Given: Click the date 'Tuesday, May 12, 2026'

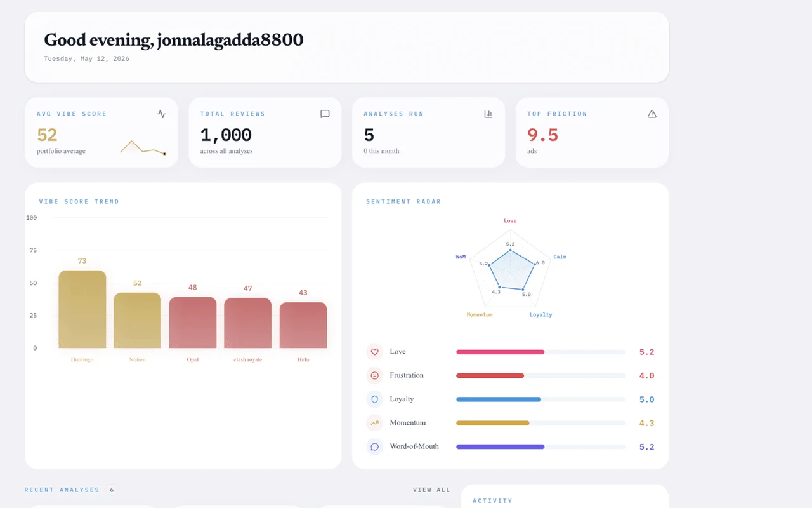Looking at the screenshot, I should click(86, 58).
